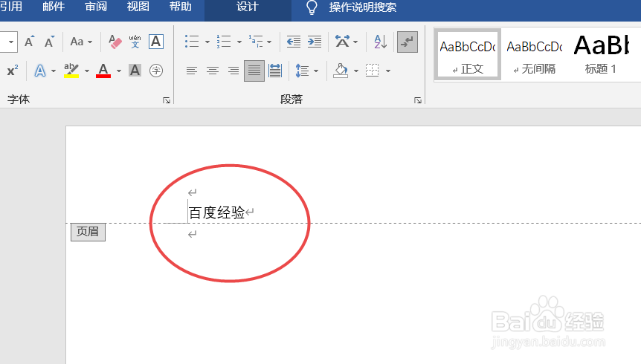Apply paragraph shading paint bucket

tap(341, 71)
